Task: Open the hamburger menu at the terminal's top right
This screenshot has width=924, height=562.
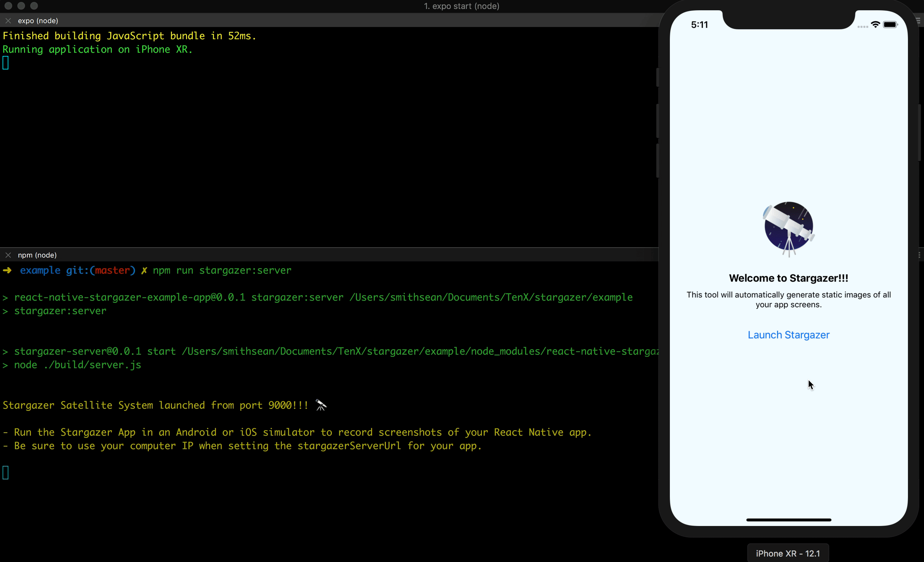Action: 918,21
